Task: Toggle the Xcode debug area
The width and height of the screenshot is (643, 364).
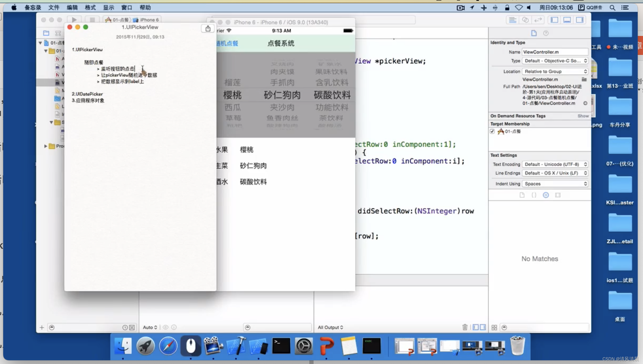Action: pos(567,20)
